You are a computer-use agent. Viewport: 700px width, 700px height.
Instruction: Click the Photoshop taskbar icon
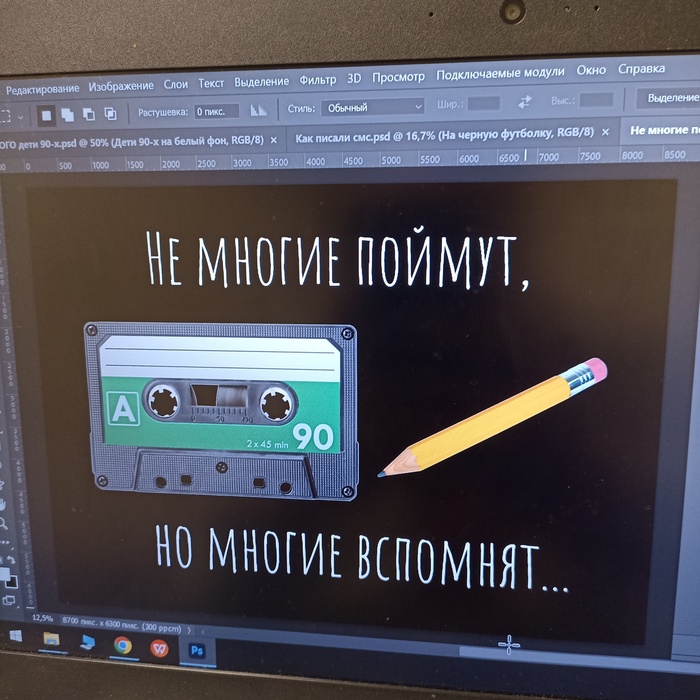coord(197,650)
